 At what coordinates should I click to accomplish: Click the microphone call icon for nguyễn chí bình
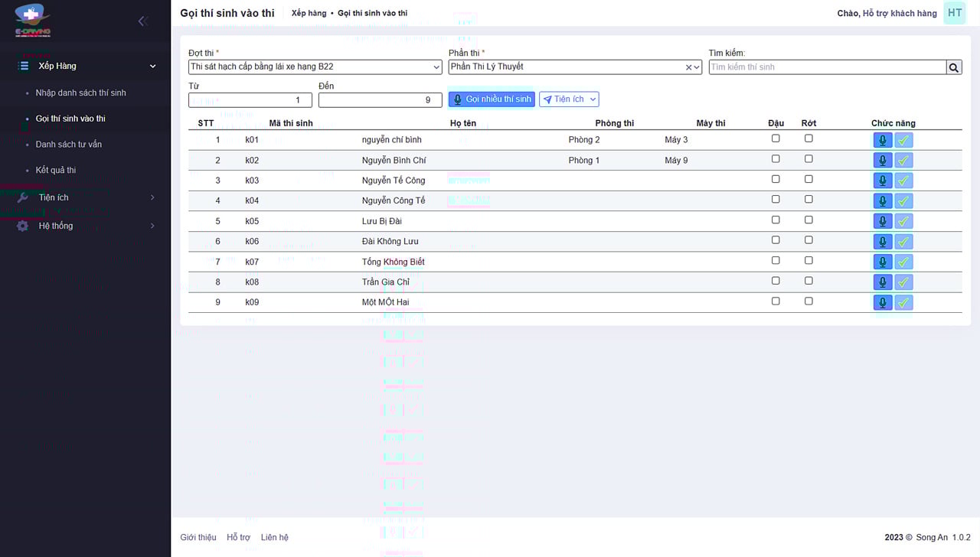[x=882, y=140]
